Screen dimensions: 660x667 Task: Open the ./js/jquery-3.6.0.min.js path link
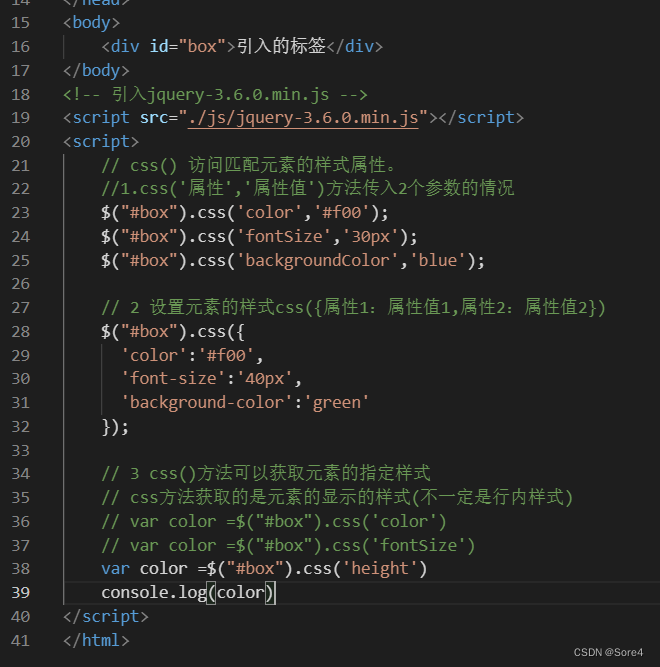click(303, 118)
